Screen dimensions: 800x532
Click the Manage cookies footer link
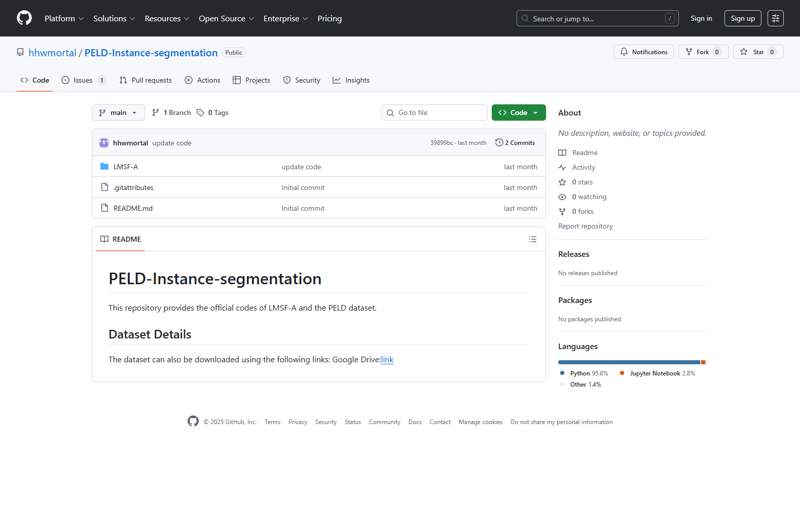481,422
